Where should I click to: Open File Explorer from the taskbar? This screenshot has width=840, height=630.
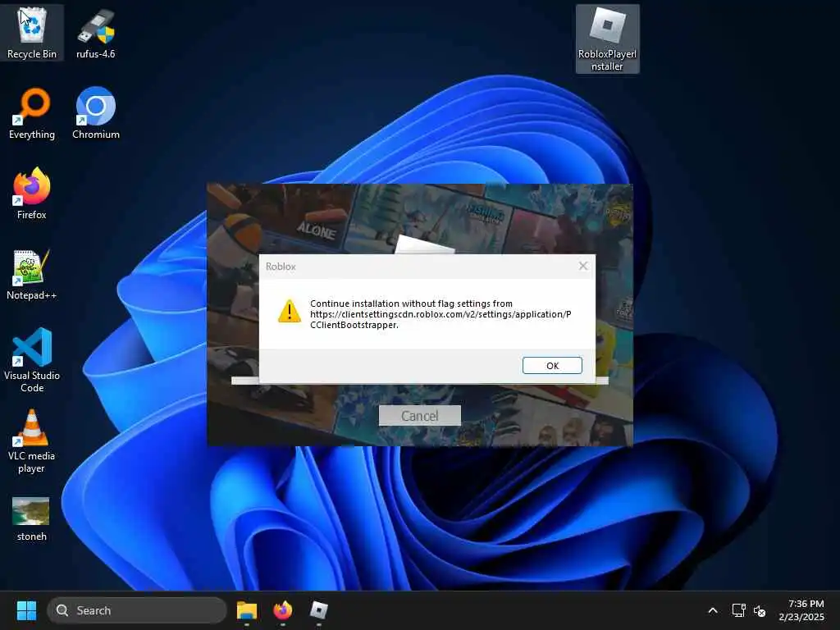[x=247, y=610]
